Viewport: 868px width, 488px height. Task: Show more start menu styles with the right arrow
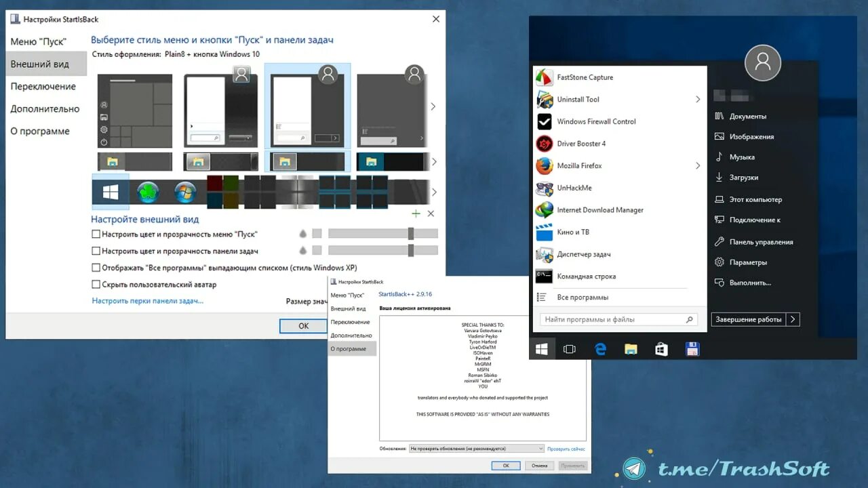click(x=433, y=106)
